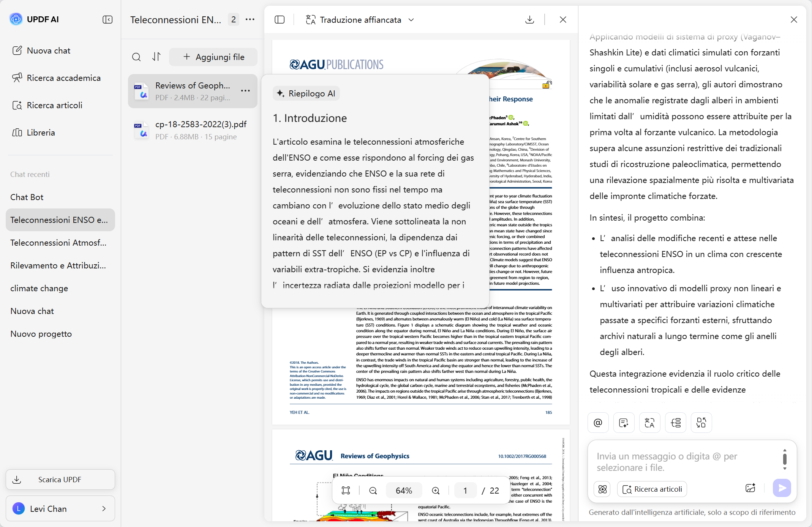The width and height of the screenshot is (812, 527).
Task: Zoom in the PDF page
Action: pyautogui.click(x=436, y=491)
